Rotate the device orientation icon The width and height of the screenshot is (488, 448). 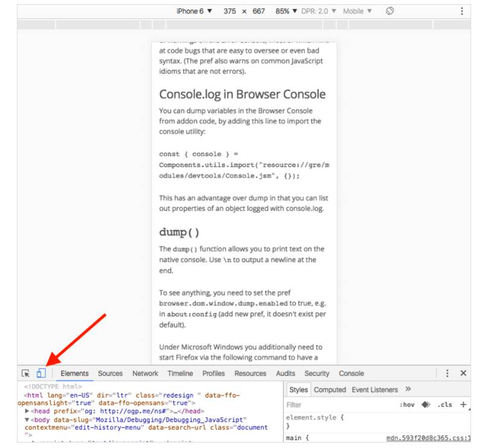[390, 11]
